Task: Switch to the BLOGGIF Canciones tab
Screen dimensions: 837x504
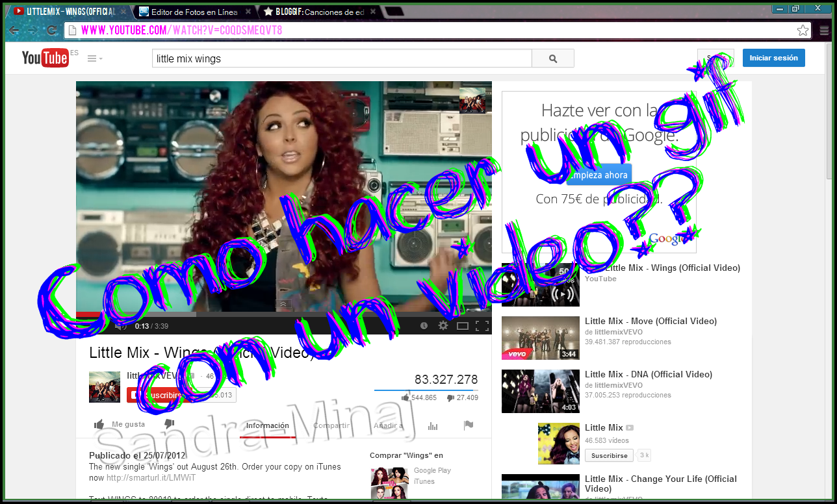Action: (x=318, y=12)
